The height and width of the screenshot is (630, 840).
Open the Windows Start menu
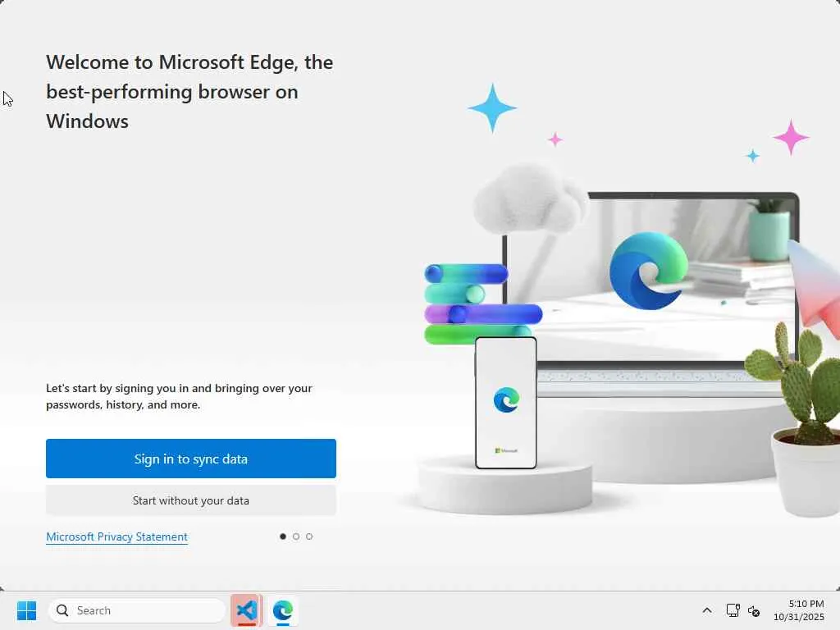(x=26, y=610)
